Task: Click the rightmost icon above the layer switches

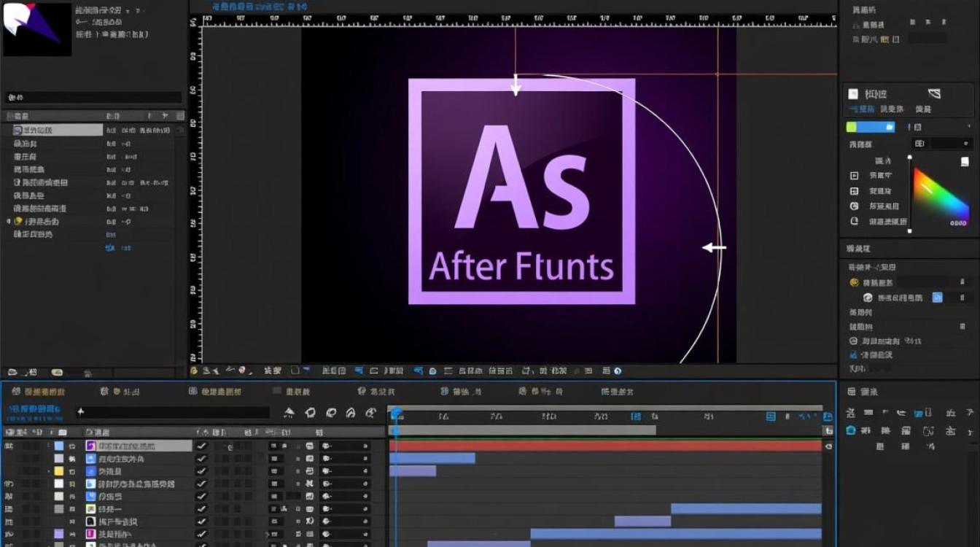Action: pyautogui.click(x=370, y=413)
